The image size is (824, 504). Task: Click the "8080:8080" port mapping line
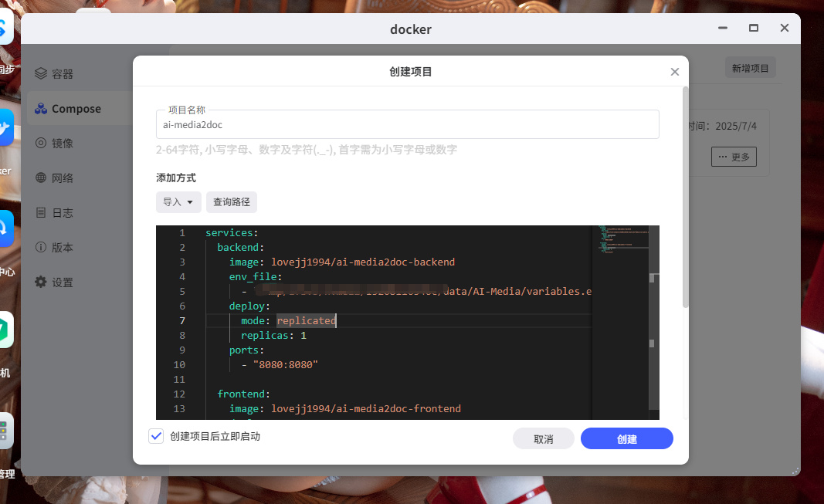tap(286, 365)
